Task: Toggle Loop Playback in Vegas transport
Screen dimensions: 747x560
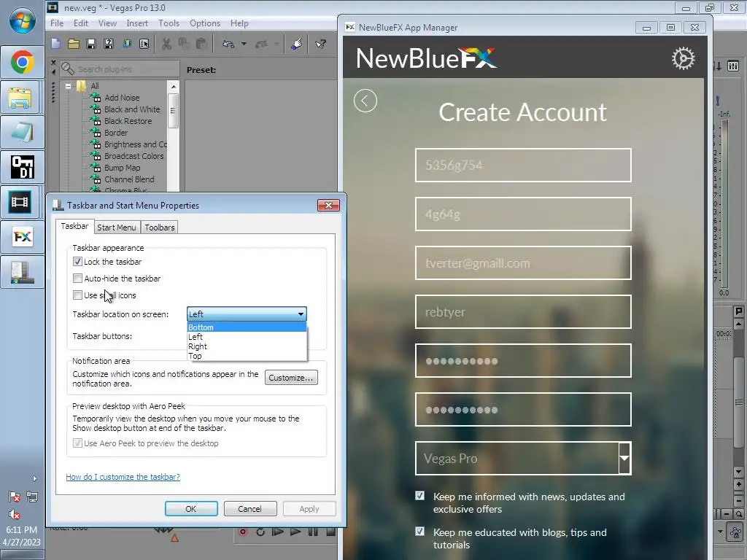Action: pyautogui.click(x=260, y=532)
